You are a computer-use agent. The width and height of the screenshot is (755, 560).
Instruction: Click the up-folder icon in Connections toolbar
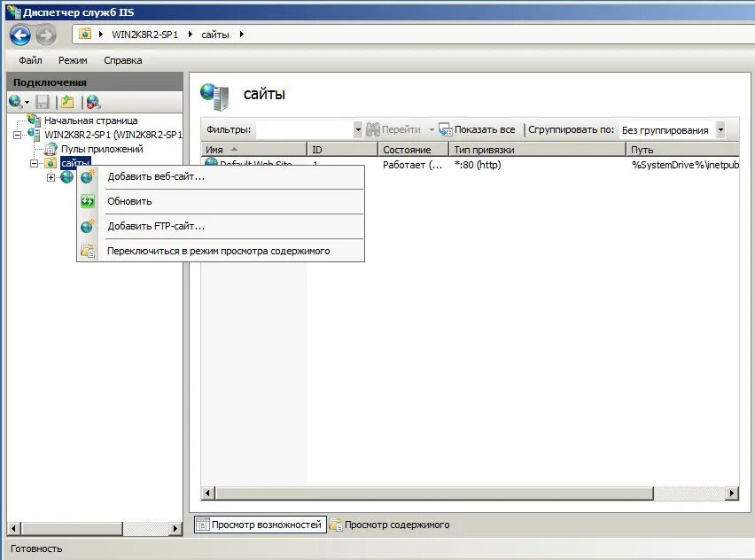[x=67, y=102]
